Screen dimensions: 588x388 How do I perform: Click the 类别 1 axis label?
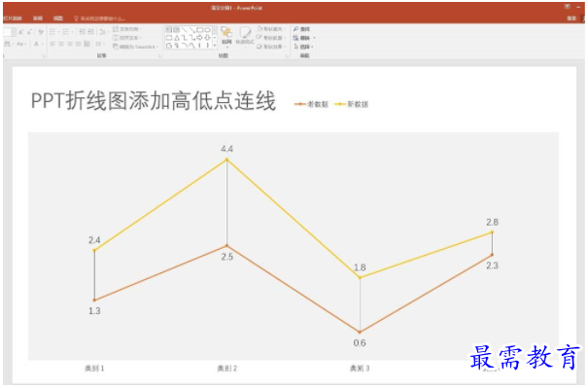[94, 369]
